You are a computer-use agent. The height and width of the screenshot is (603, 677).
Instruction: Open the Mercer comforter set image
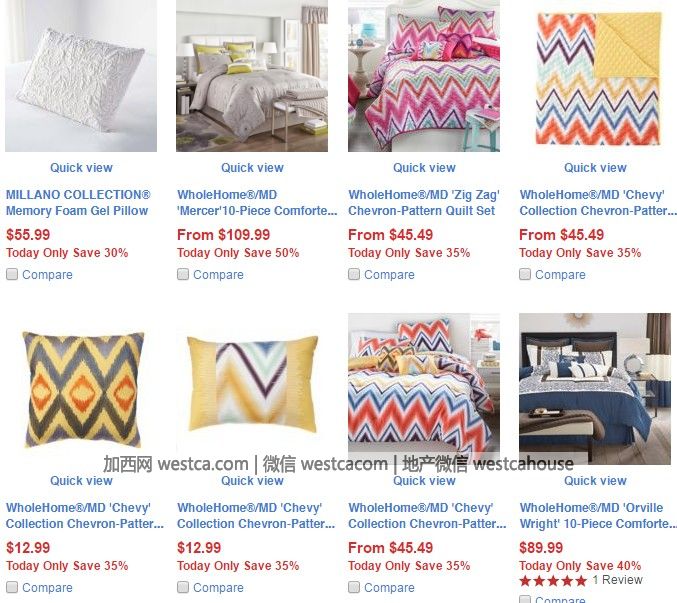coord(252,76)
